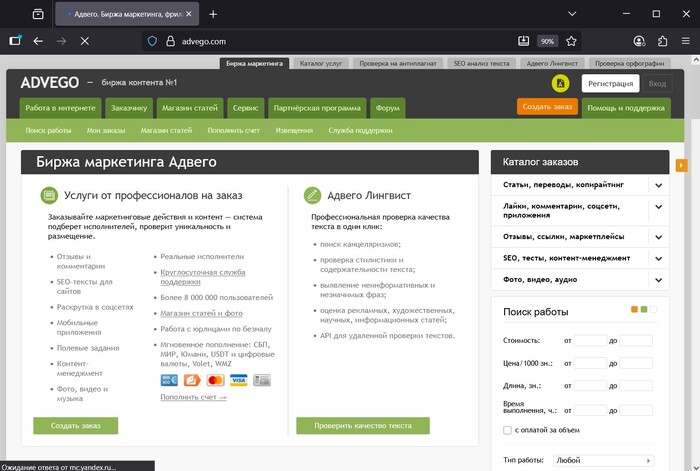Reset the 90% zoom level badge
700x471 pixels.
pyautogui.click(x=547, y=41)
